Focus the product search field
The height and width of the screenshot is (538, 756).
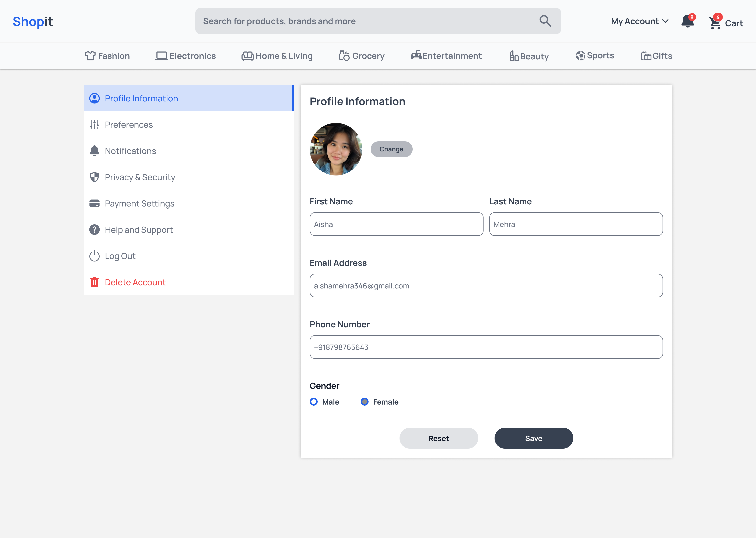tap(378, 21)
